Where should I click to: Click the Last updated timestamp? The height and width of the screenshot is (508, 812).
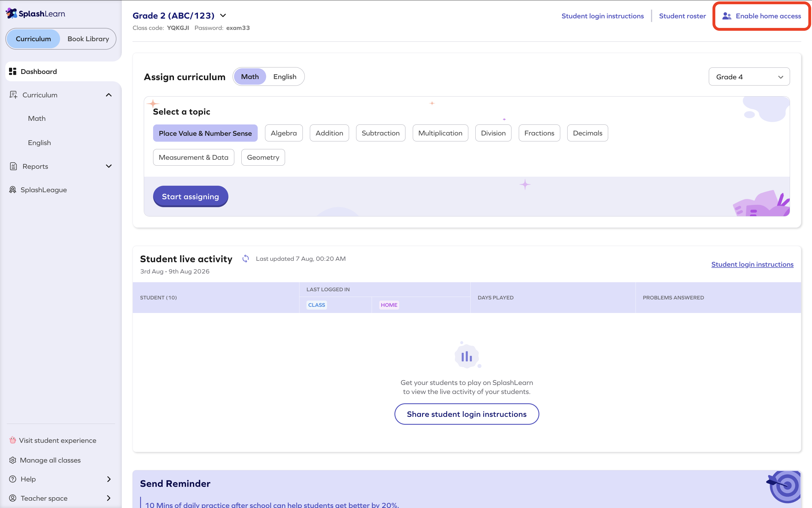[301, 259]
